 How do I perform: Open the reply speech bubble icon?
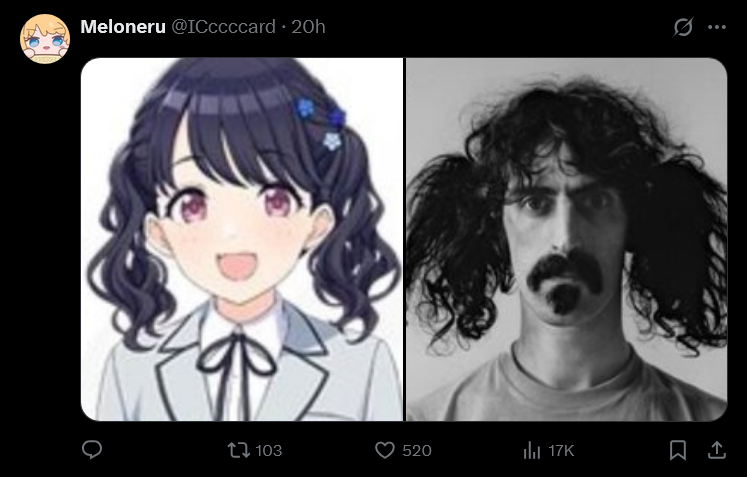tap(92, 449)
